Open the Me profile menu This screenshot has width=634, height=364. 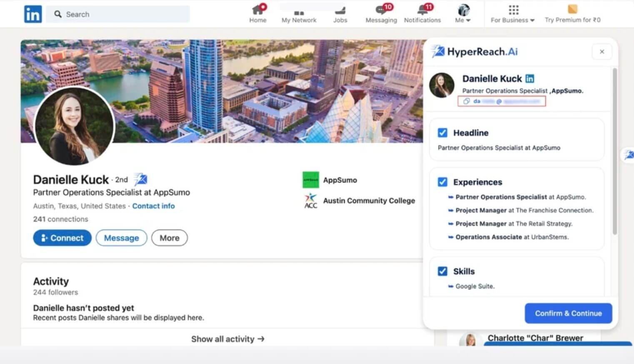click(x=463, y=14)
